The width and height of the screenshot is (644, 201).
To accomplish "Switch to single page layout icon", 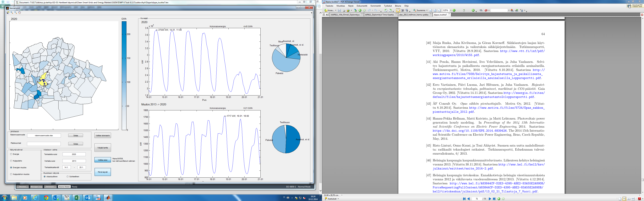I will coord(620,199).
